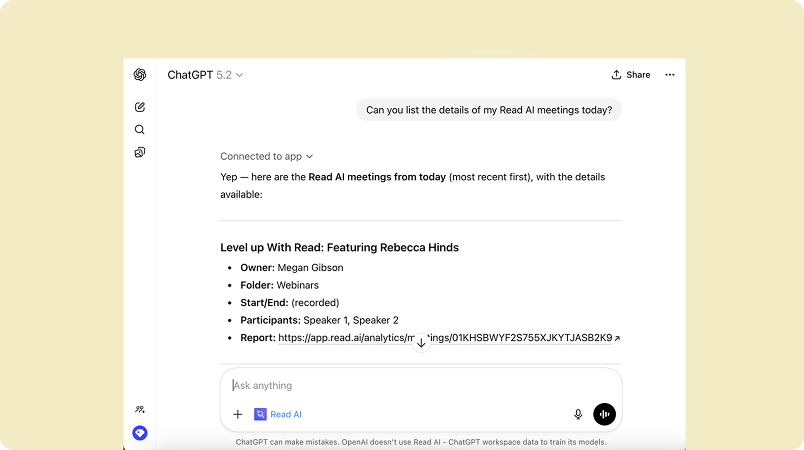The width and height of the screenshot is (804, 450).
Task: Click the sidebar icon above the profile avatar
Action: [139, 410]
